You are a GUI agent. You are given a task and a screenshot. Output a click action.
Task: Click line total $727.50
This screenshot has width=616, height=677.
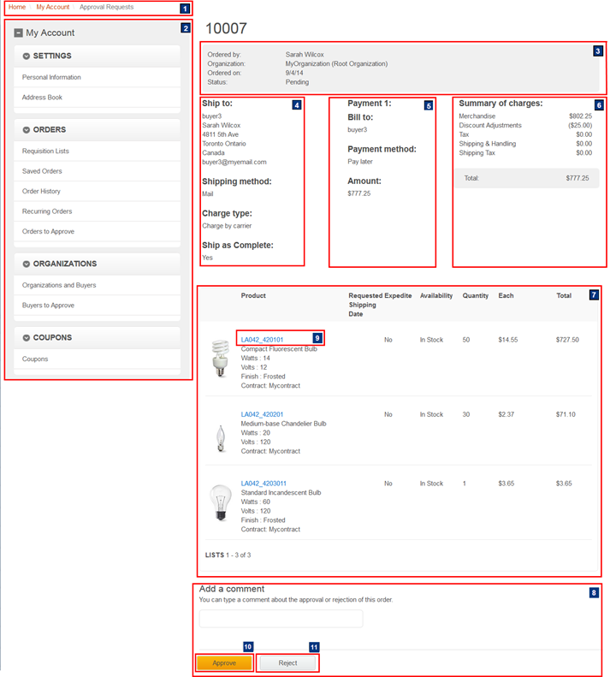click(x=567, y=341)
